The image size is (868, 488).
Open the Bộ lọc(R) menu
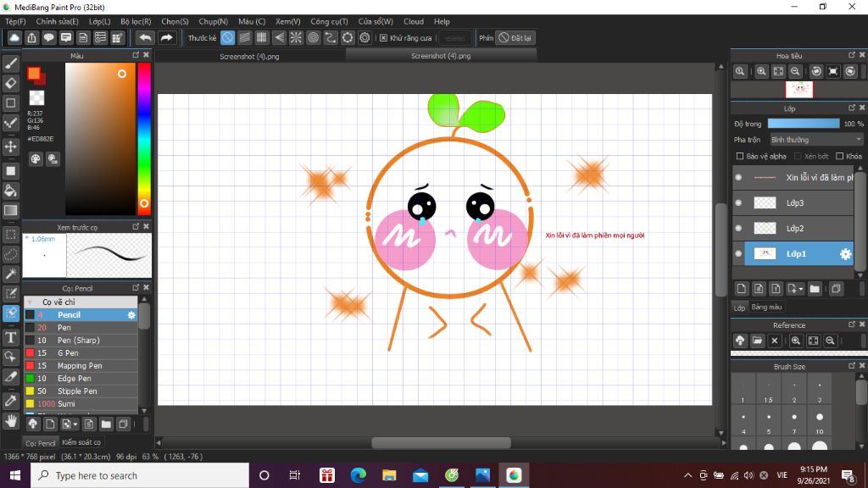point(136,21)
